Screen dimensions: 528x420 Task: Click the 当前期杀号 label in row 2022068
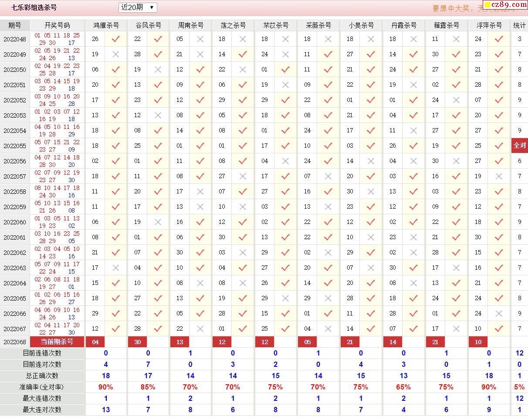click(57, 342)
